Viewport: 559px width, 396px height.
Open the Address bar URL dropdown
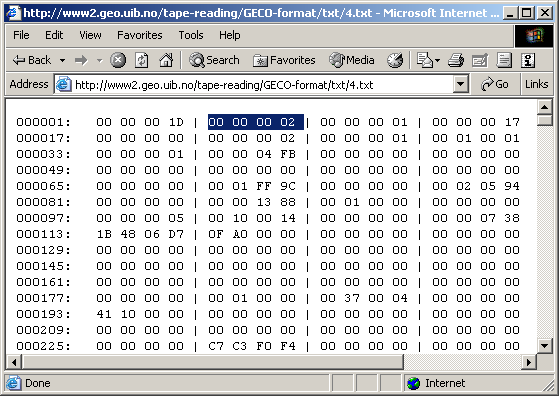(461, 84)
